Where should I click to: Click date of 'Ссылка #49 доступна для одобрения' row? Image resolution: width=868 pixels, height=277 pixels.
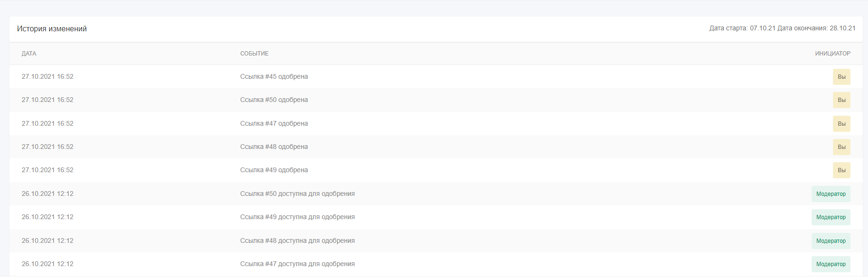pyautogui.click(x=47, y=217)
